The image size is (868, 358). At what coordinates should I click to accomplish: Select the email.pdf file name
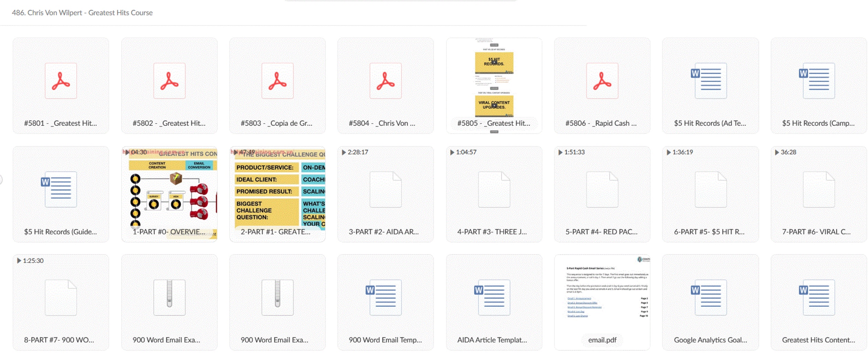tap(602, 340)
